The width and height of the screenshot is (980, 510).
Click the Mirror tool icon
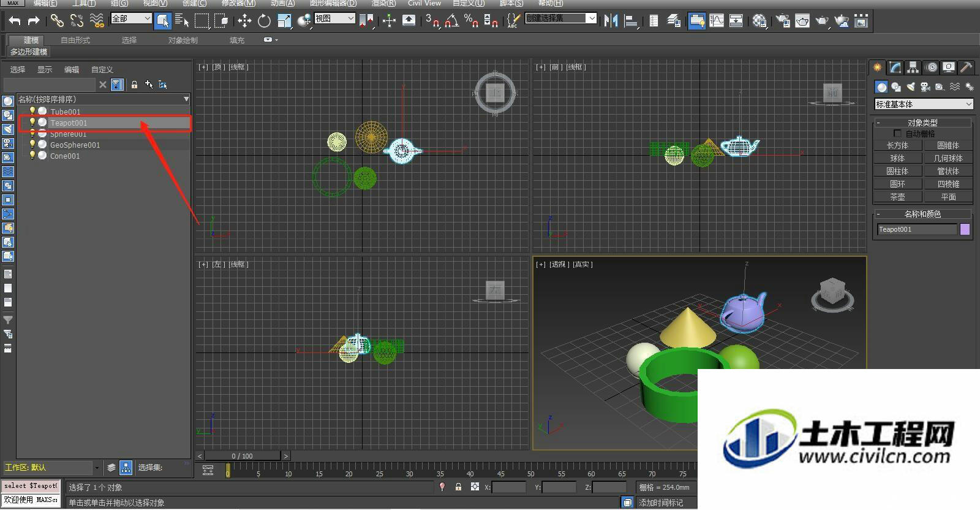pyautogui.click(x=611, y=21)
